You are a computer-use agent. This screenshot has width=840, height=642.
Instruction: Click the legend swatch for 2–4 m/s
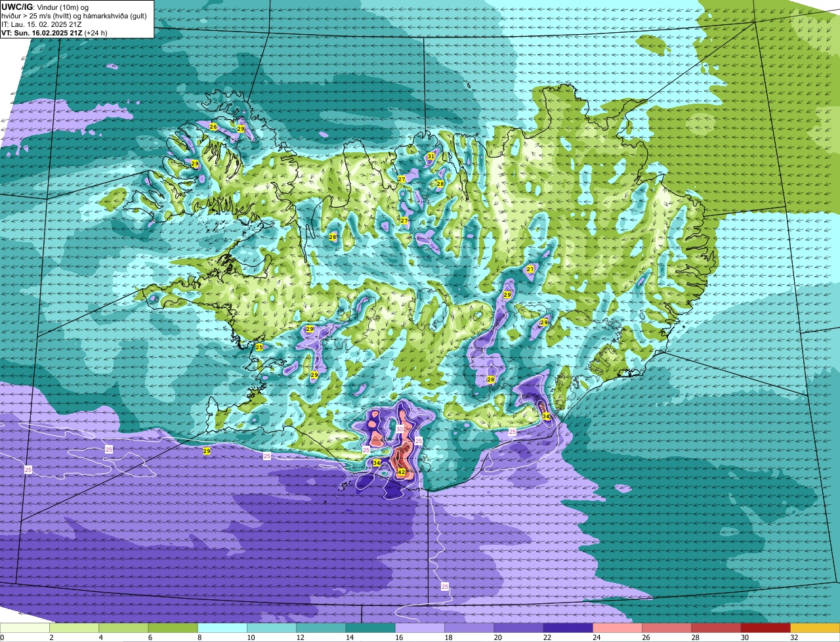pos(74,628)
